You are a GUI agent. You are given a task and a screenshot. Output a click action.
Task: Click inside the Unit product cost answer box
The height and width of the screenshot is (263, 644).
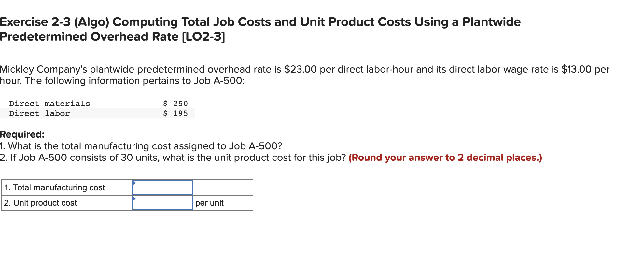click(x=162, y=203)
